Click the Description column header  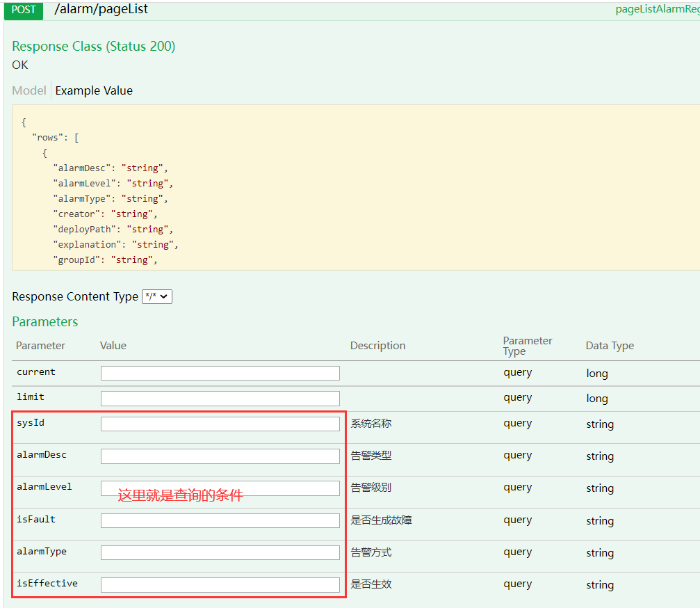click(x=377, y=346)
